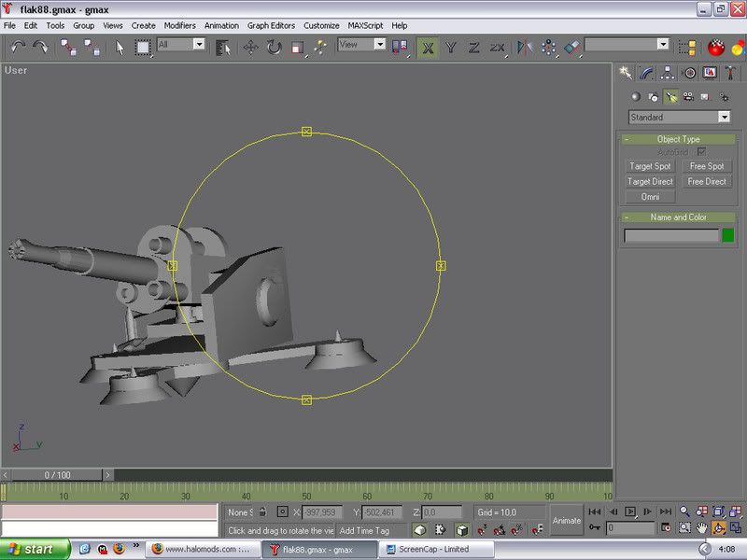
Task: Open the Material Editor red sphere icon
Action: 715,48
